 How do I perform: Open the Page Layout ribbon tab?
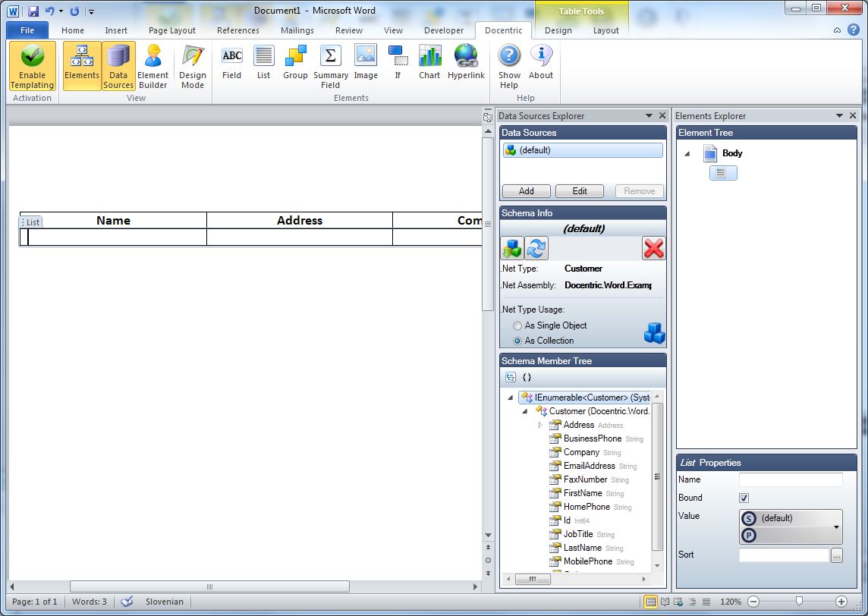[171, 30]
